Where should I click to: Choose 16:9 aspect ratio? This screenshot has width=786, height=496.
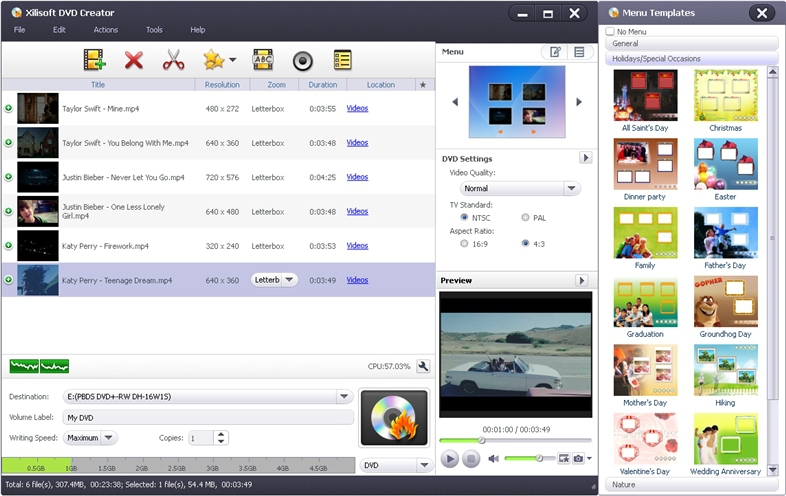coord(465,243)
